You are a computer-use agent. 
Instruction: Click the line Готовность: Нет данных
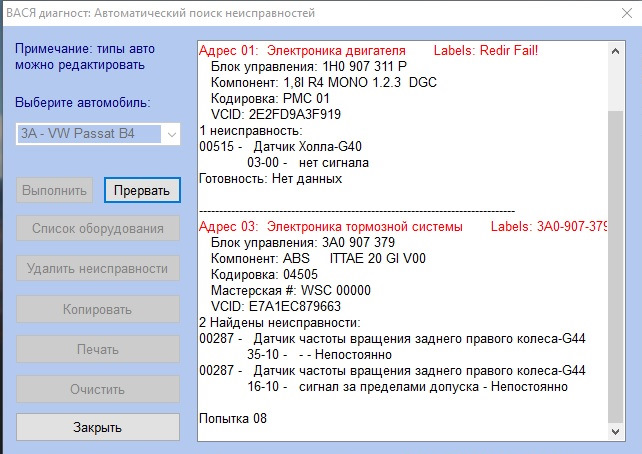[x=270, y=178]
